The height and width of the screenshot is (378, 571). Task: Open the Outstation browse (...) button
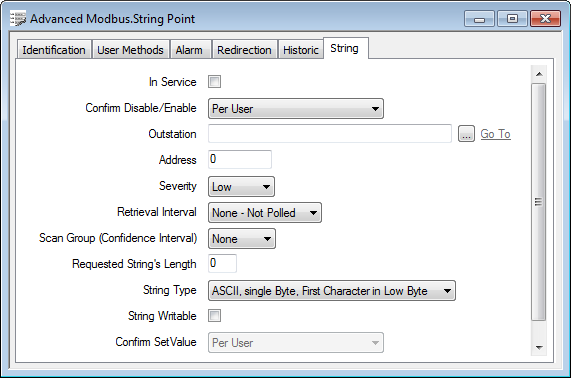click(x=466, y=134)
